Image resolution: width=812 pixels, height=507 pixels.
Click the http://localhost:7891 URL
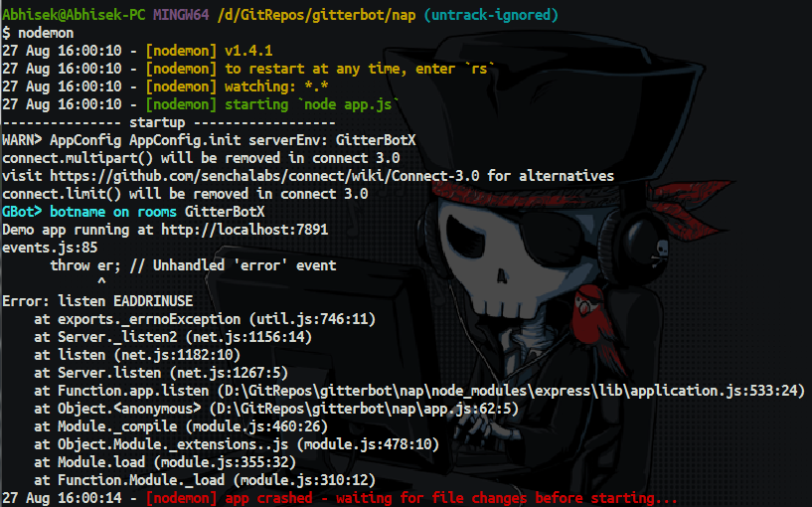(x=244, y=230)
